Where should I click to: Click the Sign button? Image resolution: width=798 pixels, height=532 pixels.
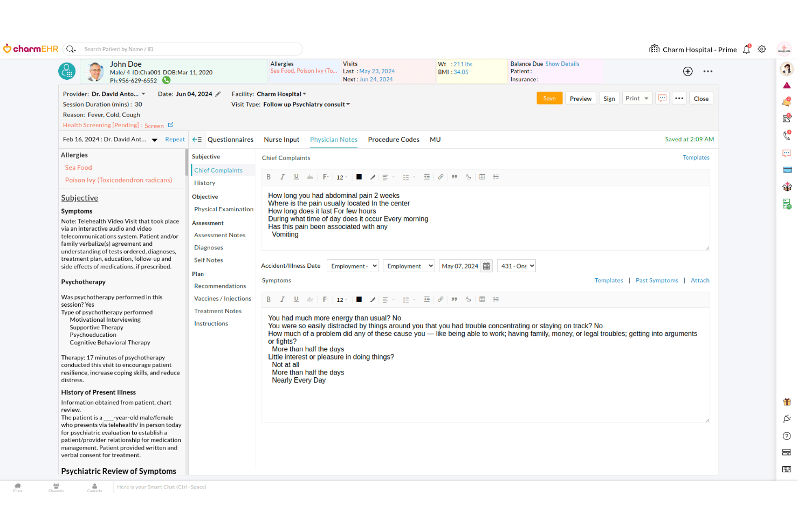[609, 98]
